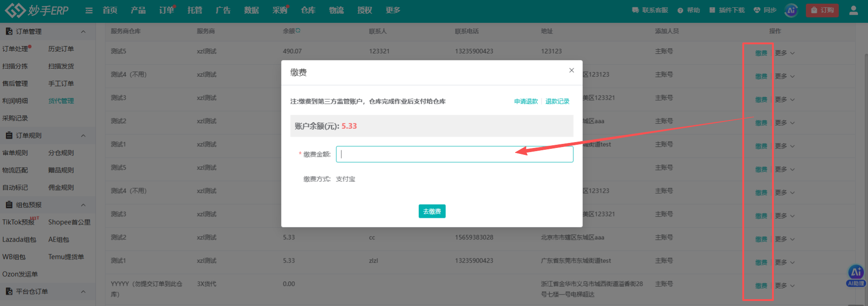Open the 申请退款 link
The height and width of the screenshot is (306, 868).
pos(526,101)
